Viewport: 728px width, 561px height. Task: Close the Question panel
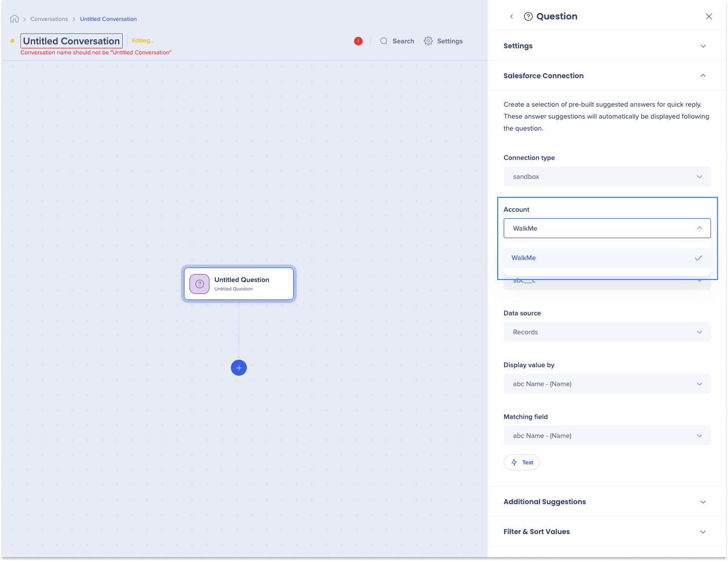point(709,16)
